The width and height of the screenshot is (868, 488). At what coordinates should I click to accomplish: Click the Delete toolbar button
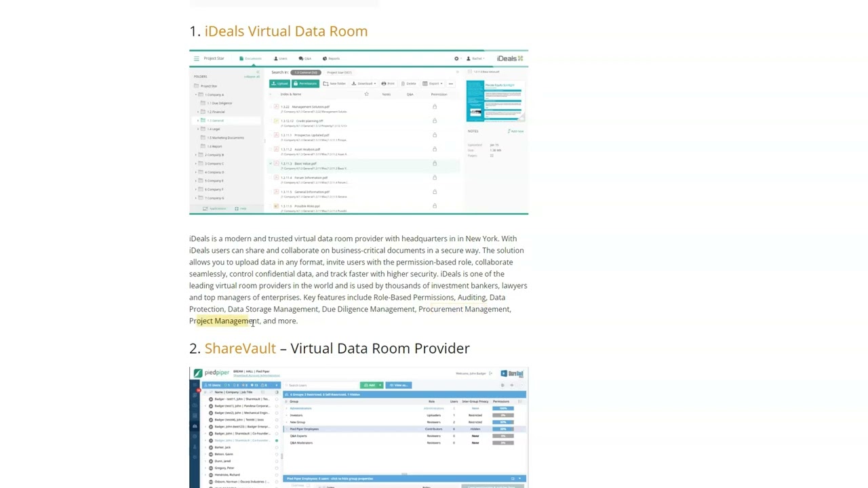click(408, 83)
